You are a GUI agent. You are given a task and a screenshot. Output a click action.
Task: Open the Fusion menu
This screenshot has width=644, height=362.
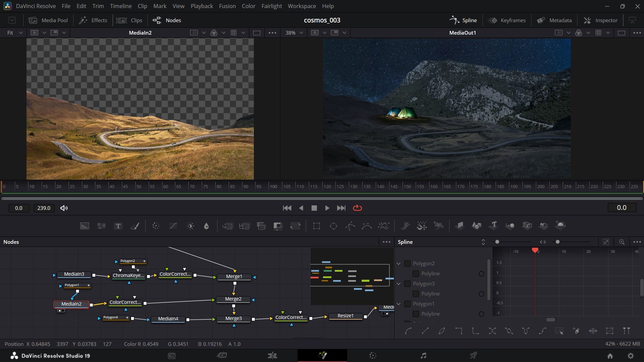point(227,6)
